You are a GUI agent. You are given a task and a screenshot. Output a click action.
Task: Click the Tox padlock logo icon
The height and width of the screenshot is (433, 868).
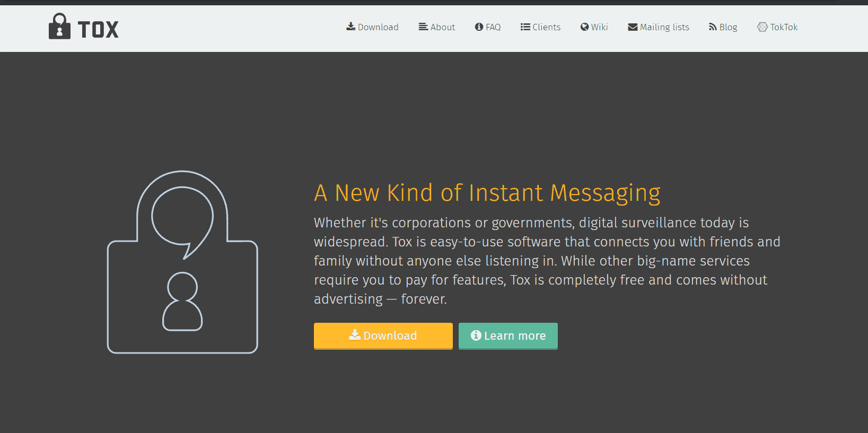click(x=59, y=27)
